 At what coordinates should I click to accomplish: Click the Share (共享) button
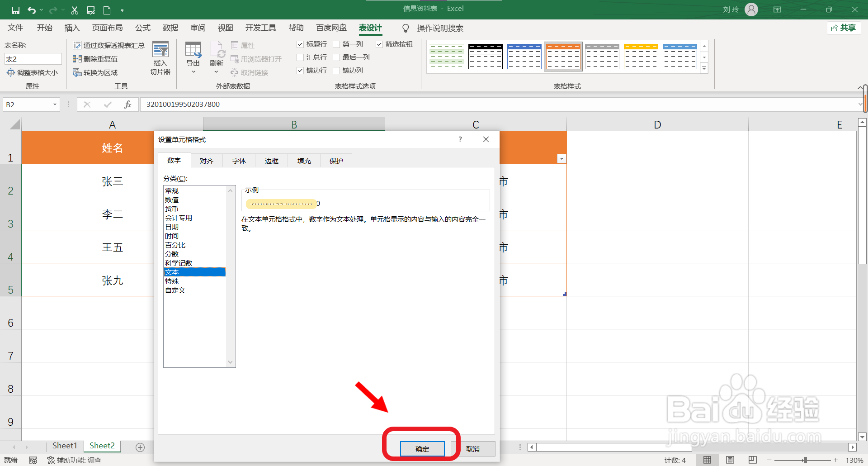(x=844, y=28)
